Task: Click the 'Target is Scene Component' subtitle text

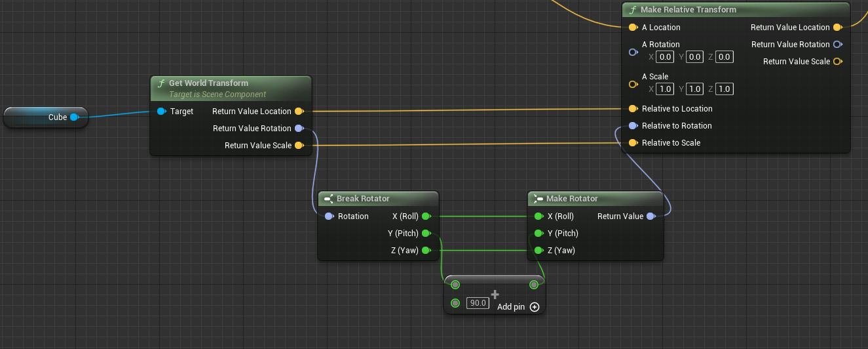Action: pyautogui.click(x=217, y=94)
